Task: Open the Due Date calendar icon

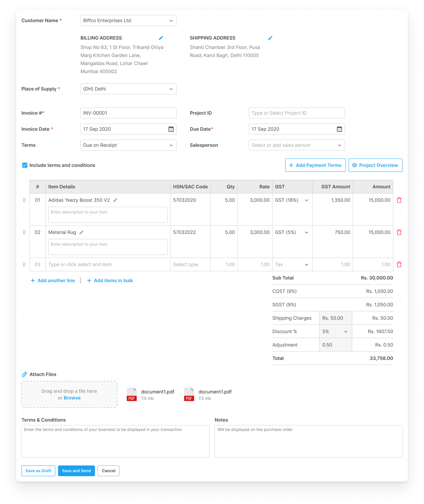Action: pyautogui.click(x=339, y=129)
